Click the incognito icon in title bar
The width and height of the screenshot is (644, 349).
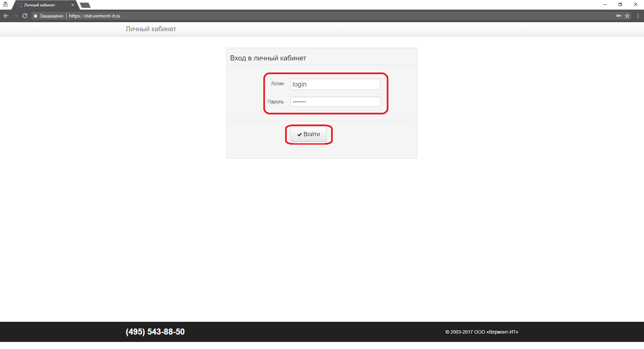5,5
